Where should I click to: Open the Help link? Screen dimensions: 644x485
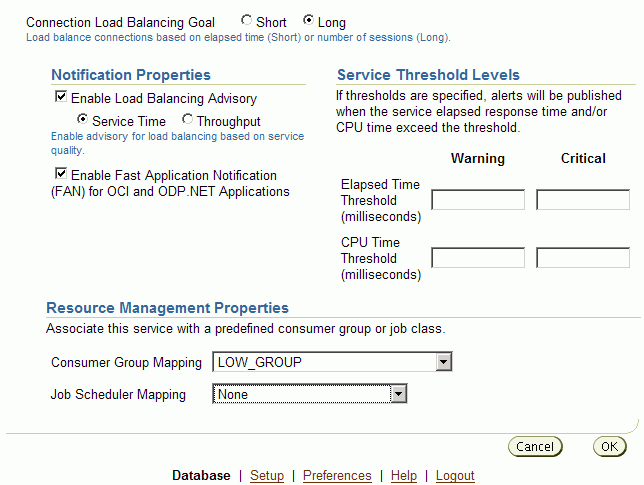tap(404, 476)
